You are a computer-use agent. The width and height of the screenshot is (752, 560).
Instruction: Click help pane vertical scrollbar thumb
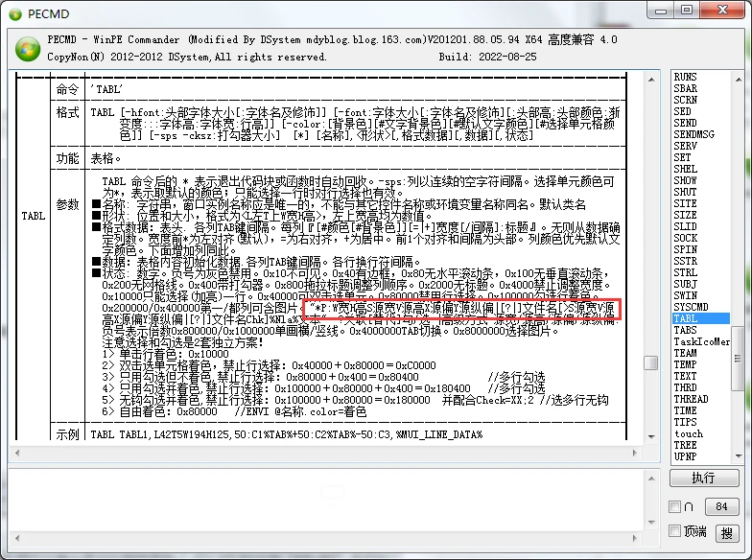click(650, 362)
